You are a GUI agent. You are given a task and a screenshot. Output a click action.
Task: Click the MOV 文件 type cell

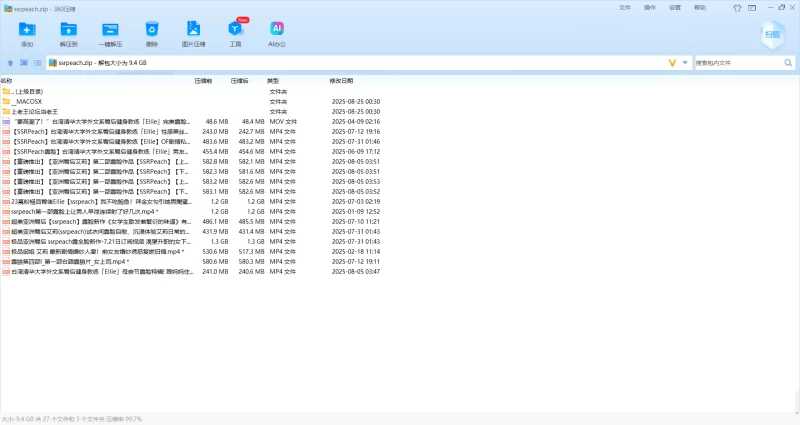(283, 121)
